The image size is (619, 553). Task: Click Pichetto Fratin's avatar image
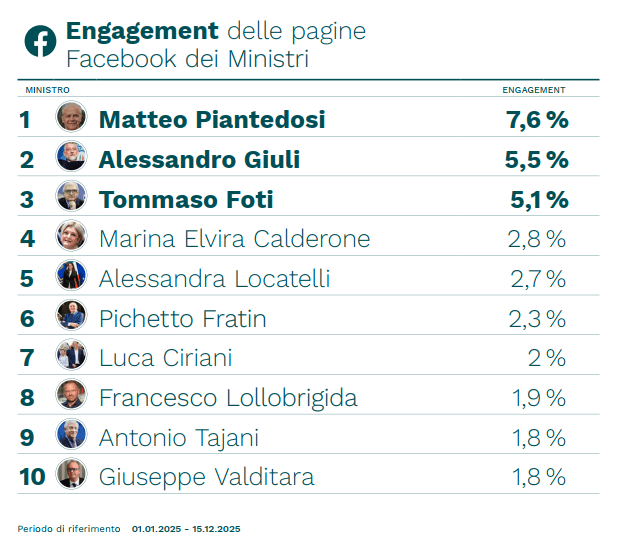click(72, 317)
